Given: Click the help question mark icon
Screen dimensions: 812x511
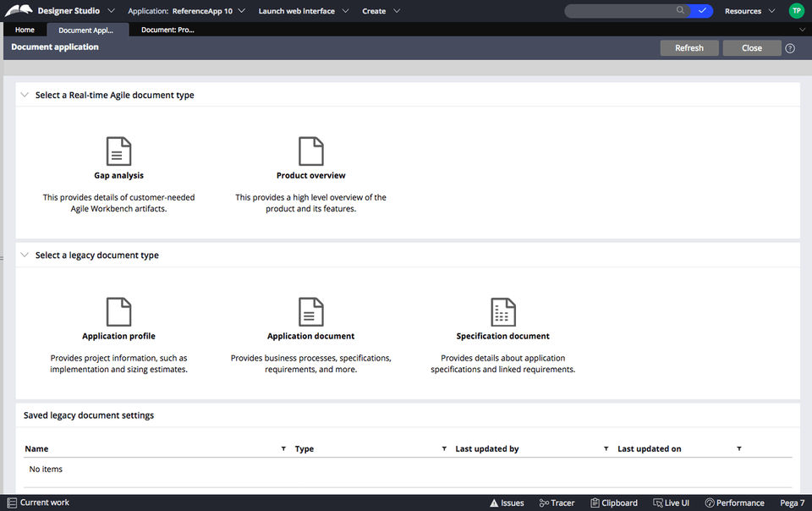Looking at the screenshot, I should (x=790, y=48).
